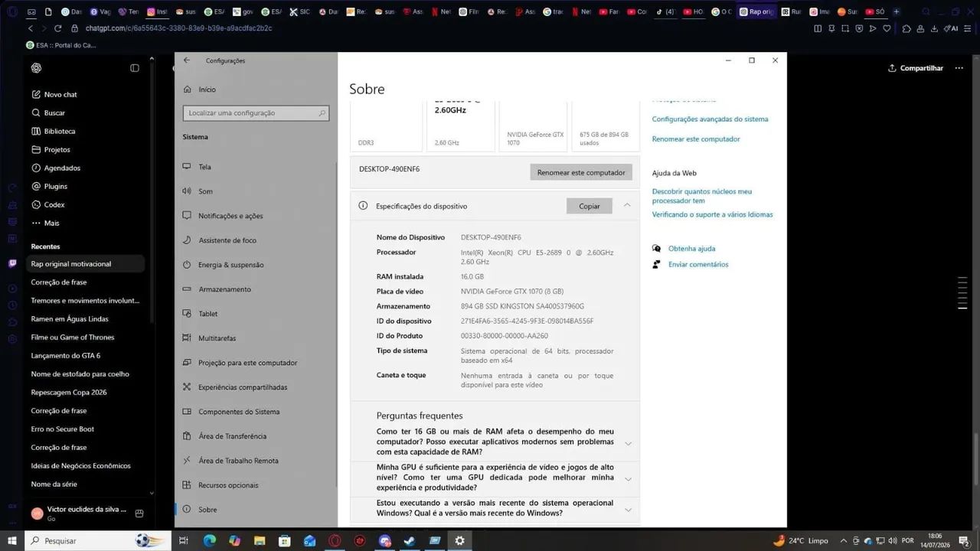Image resolution: width=980 pixels, height=551 pixels.
Task: Click the Copiar button
Action: point(590,206)
